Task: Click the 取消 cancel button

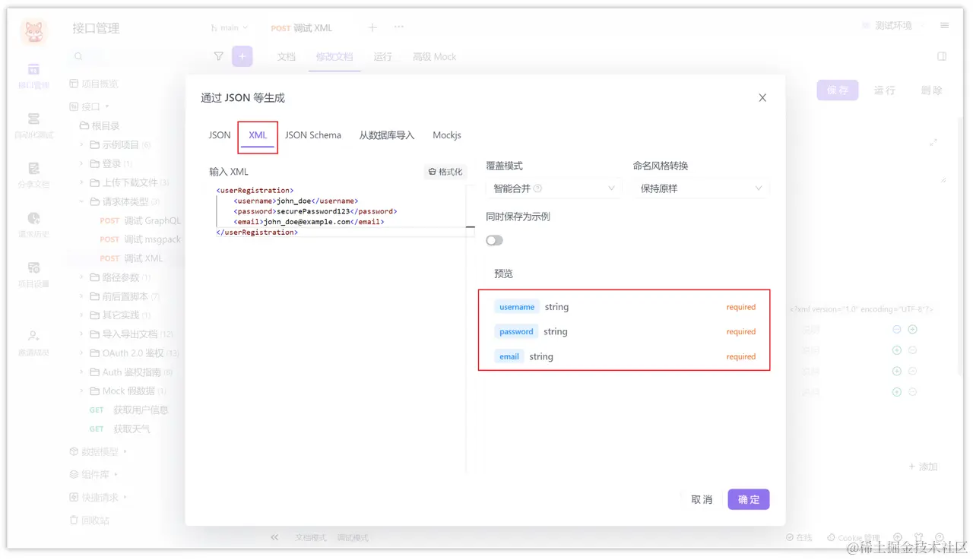Action: tap(701, 499)
